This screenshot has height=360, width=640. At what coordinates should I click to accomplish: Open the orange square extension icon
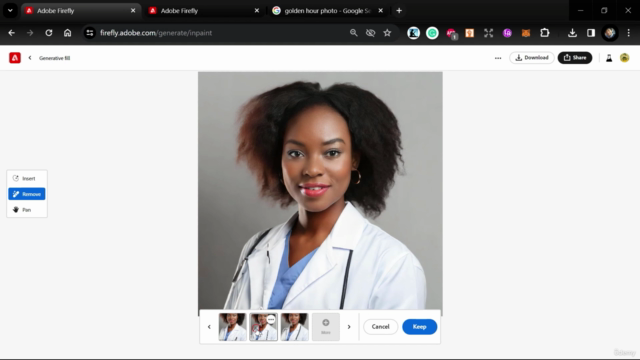pyautogui.click(x=470, y=33)
